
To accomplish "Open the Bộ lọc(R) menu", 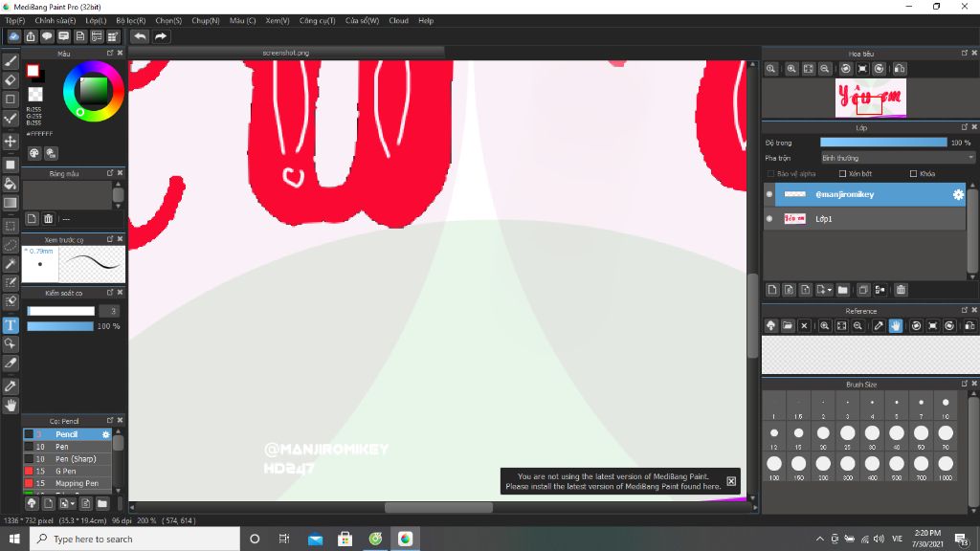I will coord(130,21).
